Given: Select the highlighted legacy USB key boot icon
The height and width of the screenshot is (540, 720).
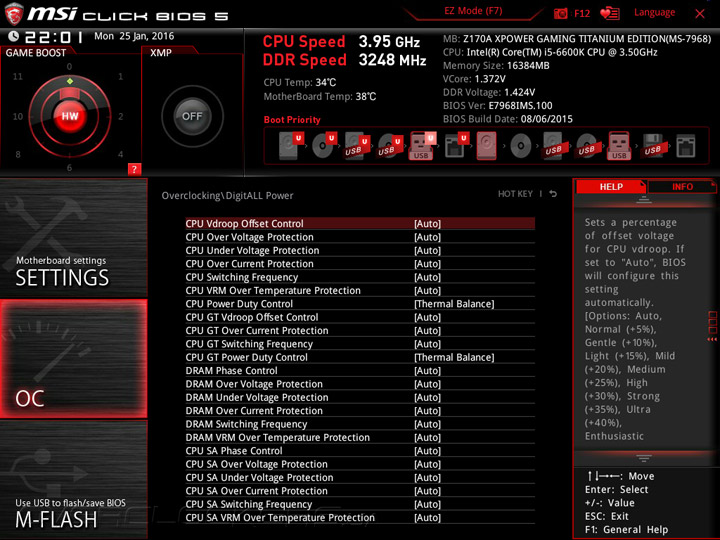Looking at the screenshot, I should (x=619, y=146).
